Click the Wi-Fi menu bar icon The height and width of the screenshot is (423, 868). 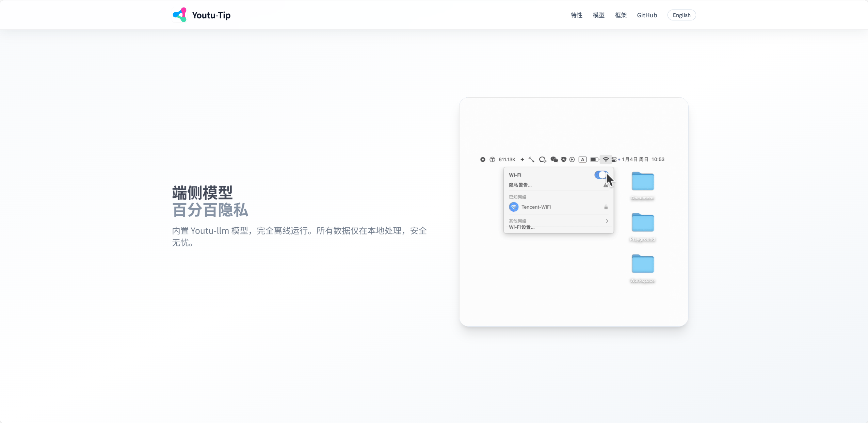click(606, 159)
